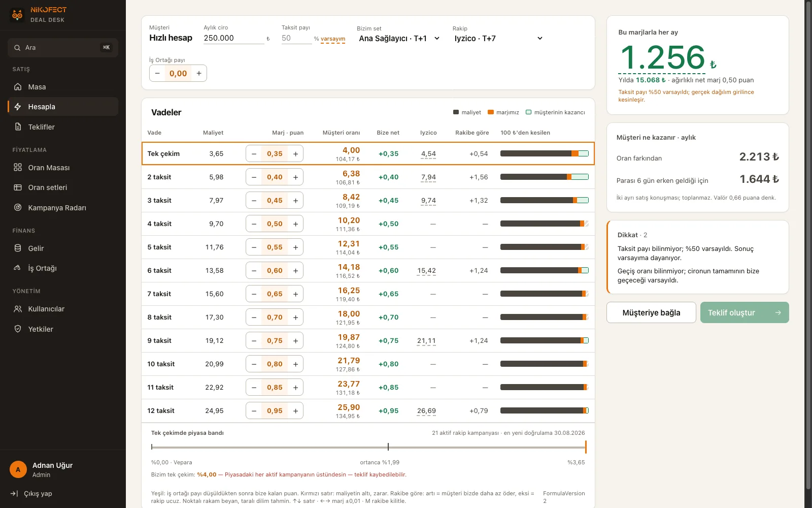
Task: Click the 6 taksit margin value 0,60
Action: click(275, 271)
